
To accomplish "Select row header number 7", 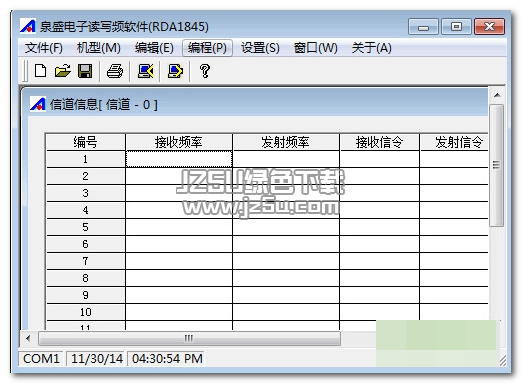I will (86, 261).
